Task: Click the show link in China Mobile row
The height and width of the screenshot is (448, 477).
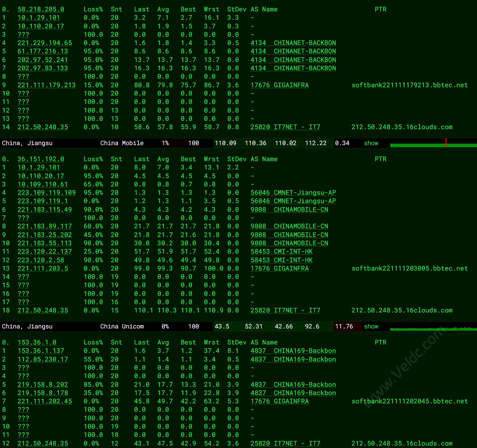Action: pos(371,143)
